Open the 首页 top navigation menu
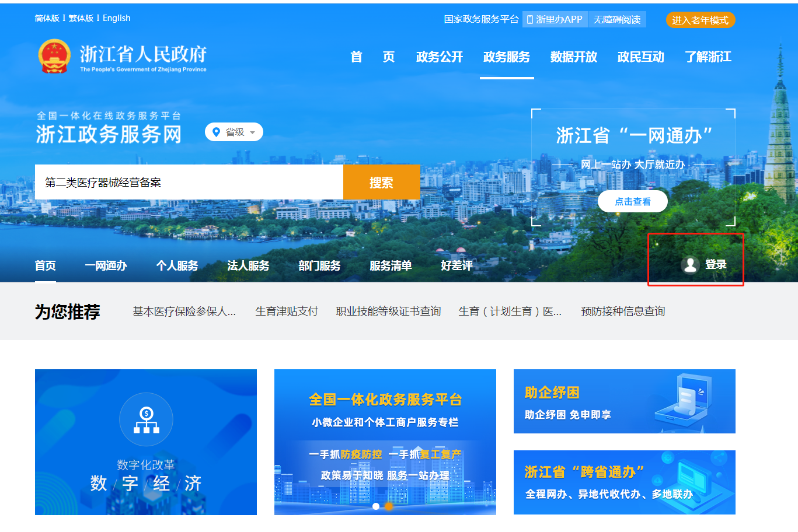 372,57
